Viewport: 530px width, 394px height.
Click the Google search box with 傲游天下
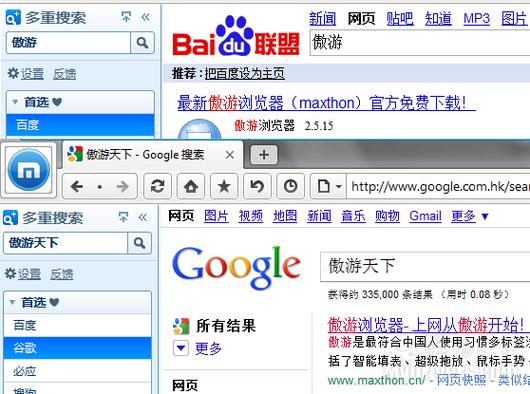coord(425,267)
